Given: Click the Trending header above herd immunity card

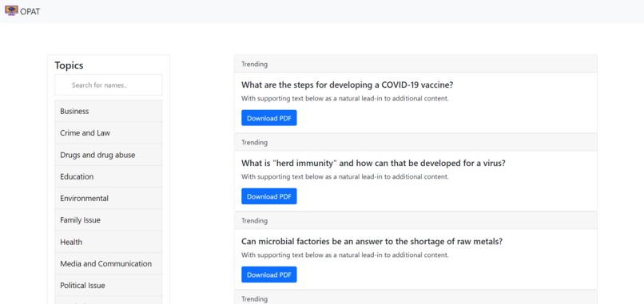Looking at the screenshot, I should (x=415, y=142).
